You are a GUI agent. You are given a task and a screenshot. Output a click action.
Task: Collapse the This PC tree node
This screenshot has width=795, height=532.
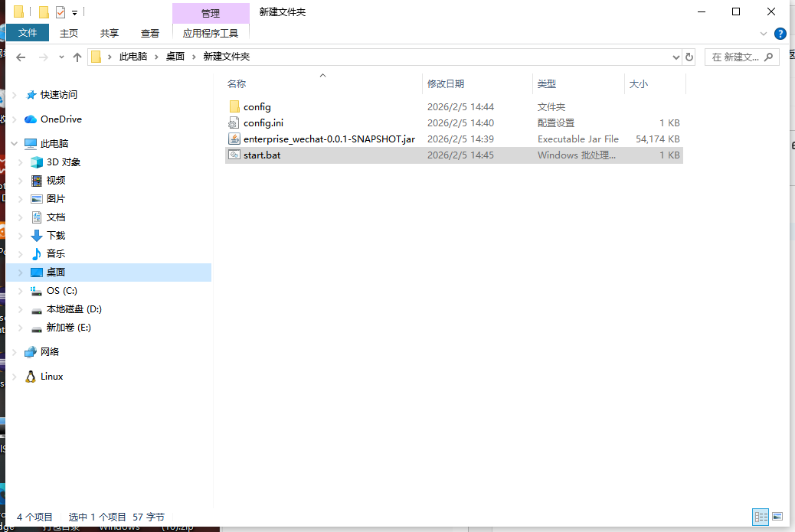tap(15, 144)
